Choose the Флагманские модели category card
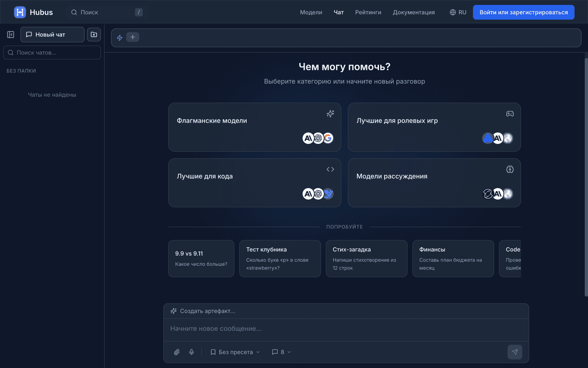This screenshot has width=588, height=368. [255, 127]
